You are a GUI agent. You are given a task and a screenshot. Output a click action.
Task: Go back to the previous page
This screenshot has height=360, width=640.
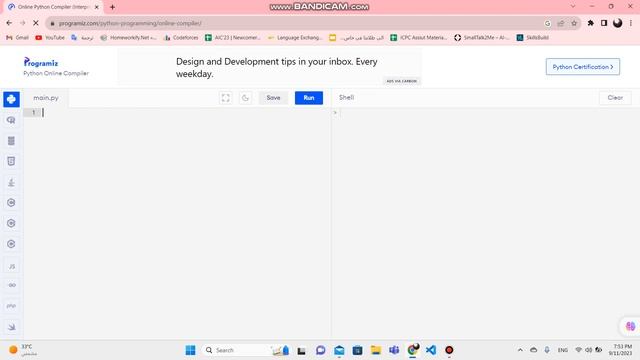(x=9, y=23)
